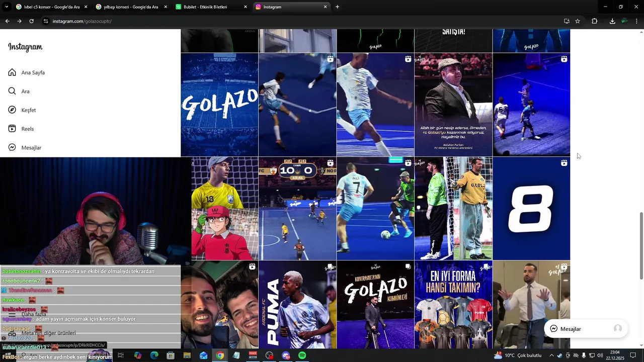Open the Golazo Kombinleri post

pyautogui.click(x=375, y=305)
